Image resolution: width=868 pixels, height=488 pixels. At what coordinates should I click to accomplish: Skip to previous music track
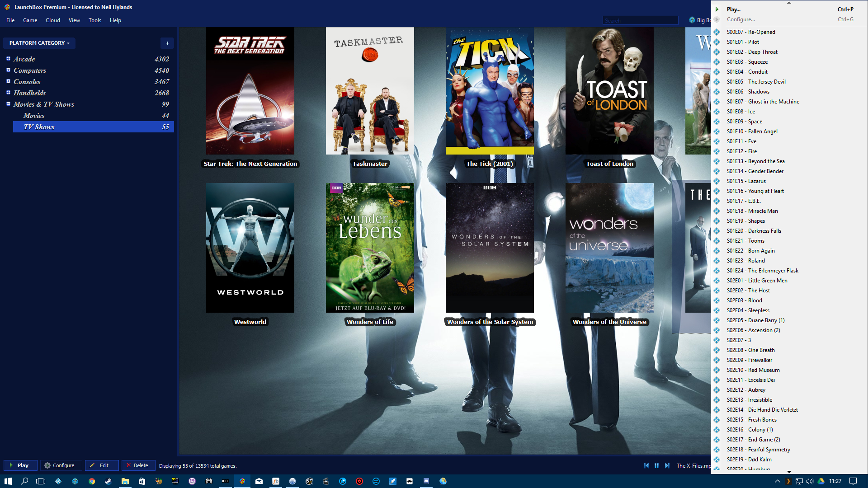[646, 465]
